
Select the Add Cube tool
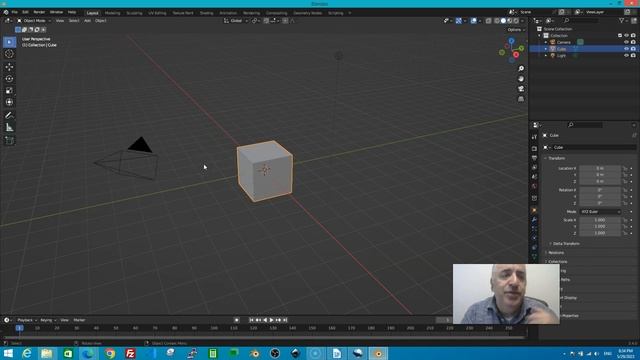click(x=9, y=141)
